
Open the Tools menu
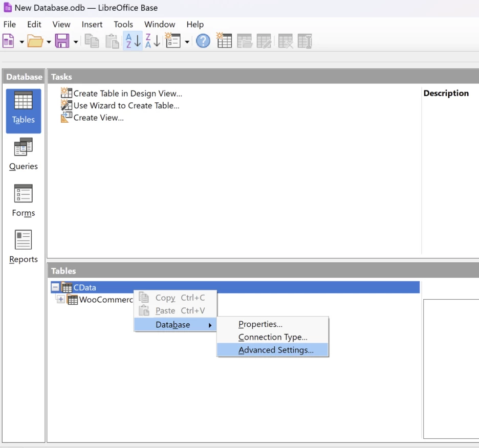coord(123,25)
